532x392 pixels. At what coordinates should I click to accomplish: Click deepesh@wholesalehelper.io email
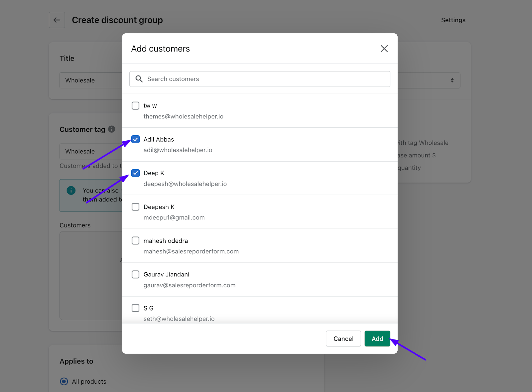coord(185,184)
